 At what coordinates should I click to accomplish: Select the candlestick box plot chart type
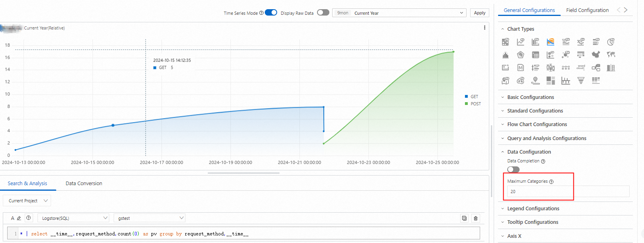pos(551,67)
